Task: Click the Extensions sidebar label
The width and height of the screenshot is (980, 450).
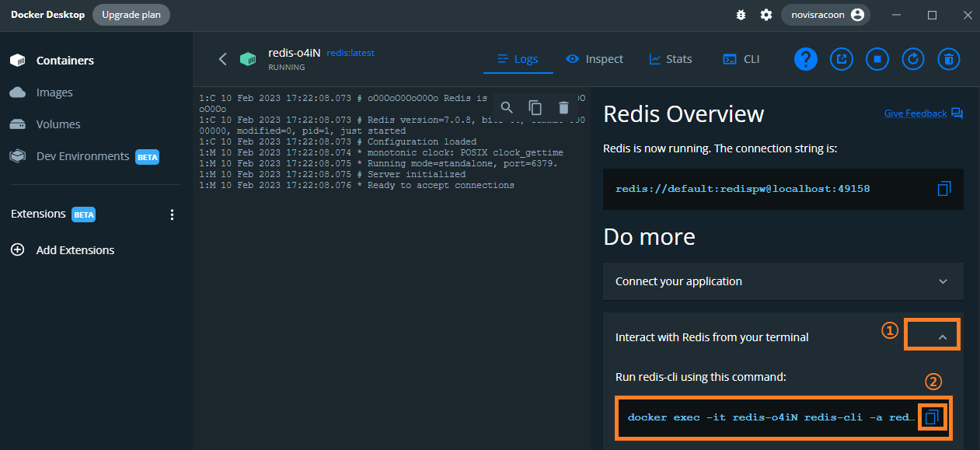Action: click(38, 214)
